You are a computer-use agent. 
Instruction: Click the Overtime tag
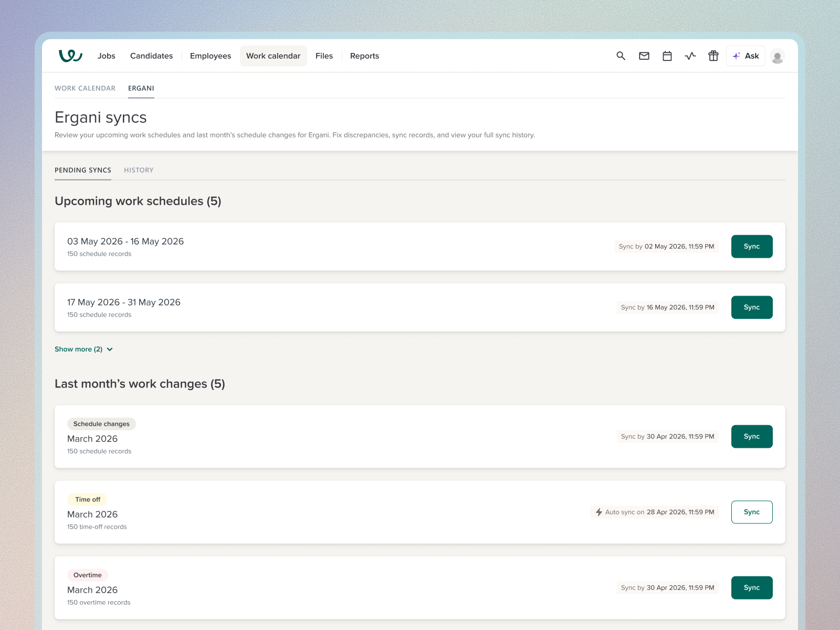(x=88, y=575)
